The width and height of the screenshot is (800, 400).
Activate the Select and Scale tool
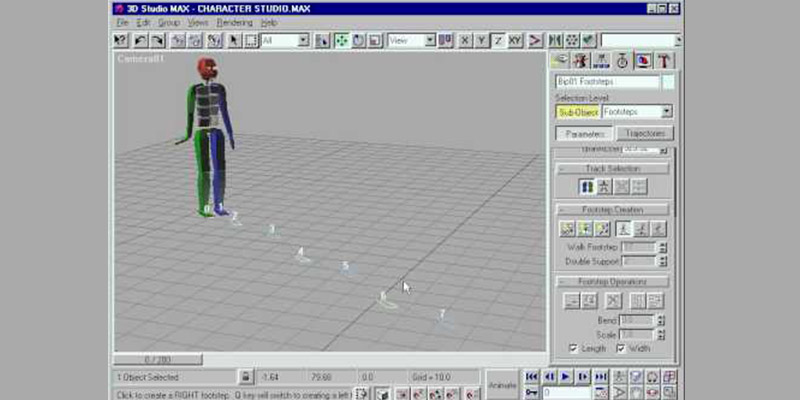pyautogui.click(x=375, y=40)
